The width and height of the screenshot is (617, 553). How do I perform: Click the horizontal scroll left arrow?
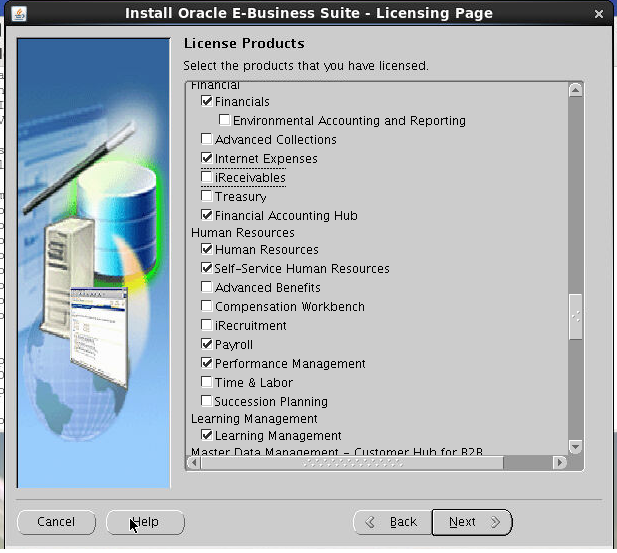coord(194,462)
